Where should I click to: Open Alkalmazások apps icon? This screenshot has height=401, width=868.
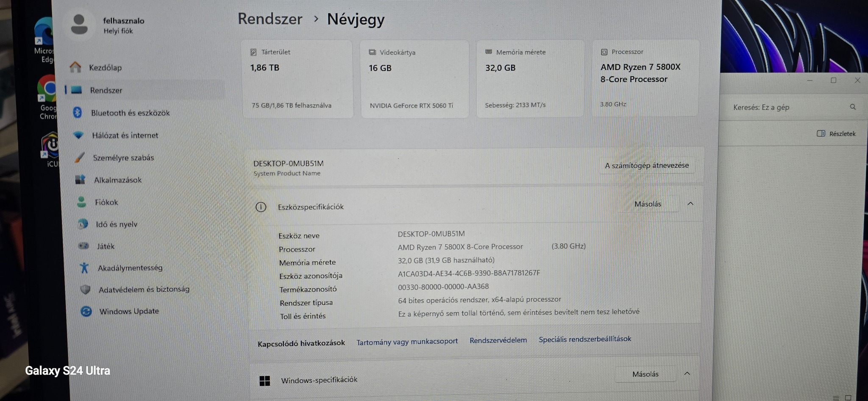tap(80, 179)
